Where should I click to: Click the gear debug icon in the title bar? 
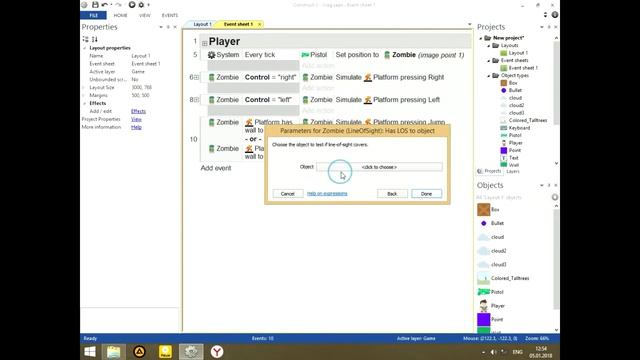141,4
